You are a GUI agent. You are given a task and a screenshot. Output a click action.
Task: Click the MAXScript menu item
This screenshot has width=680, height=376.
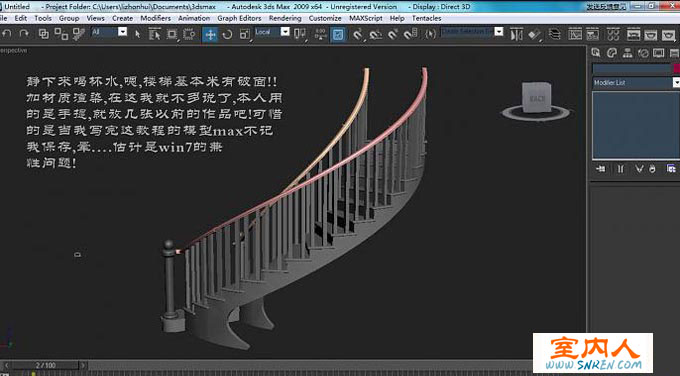(x=366, y=18)
